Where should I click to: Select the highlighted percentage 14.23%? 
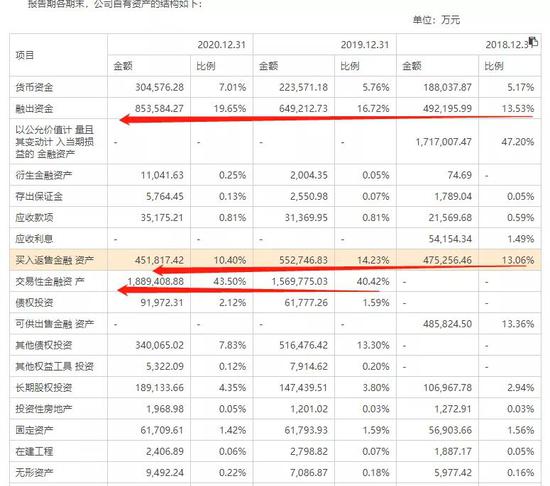pyautogui.click(x=373, y=260)
